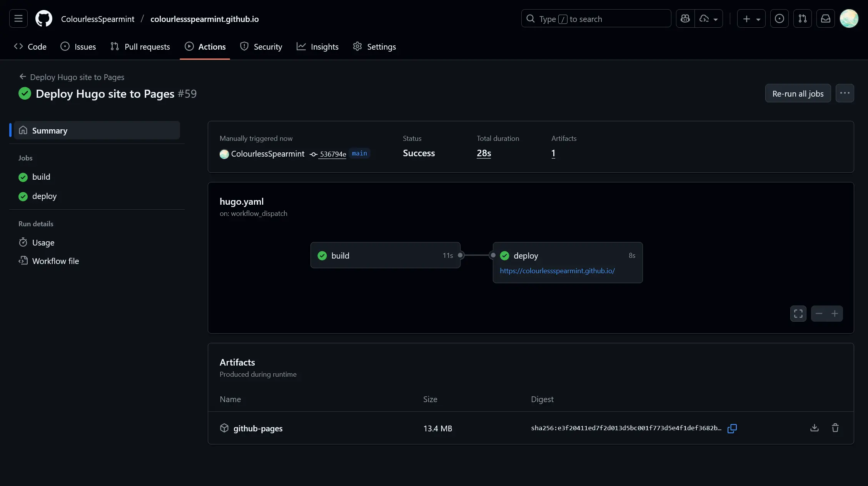The image size is (868, 486).
Task: Click Re-run all jobs button
Action: click(x=798, y=93)
